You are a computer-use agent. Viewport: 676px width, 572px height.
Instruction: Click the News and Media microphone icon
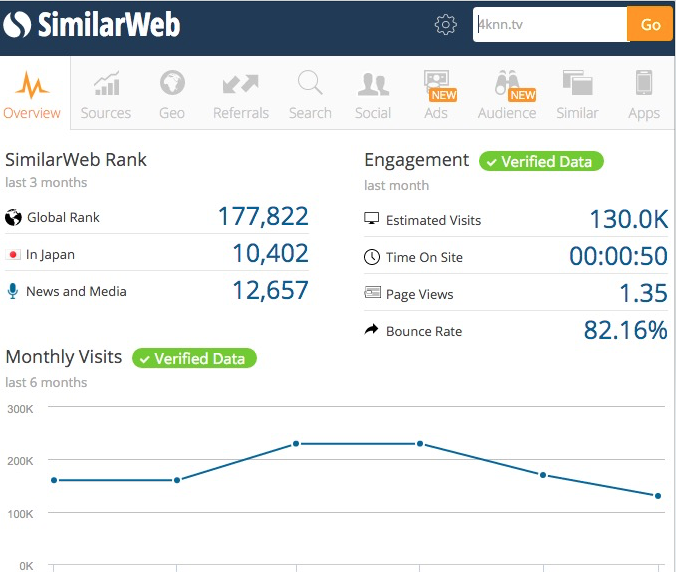point(13,291)
